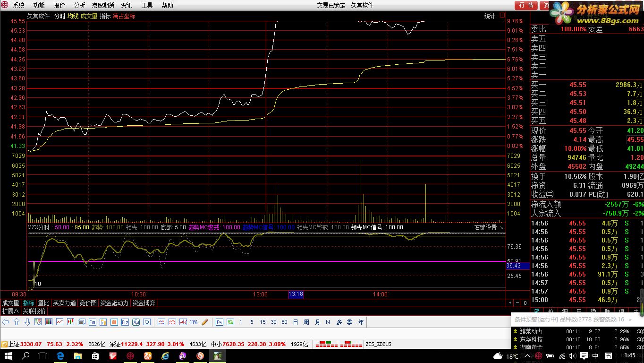Switch to the 买卖力道 tab

64,303
